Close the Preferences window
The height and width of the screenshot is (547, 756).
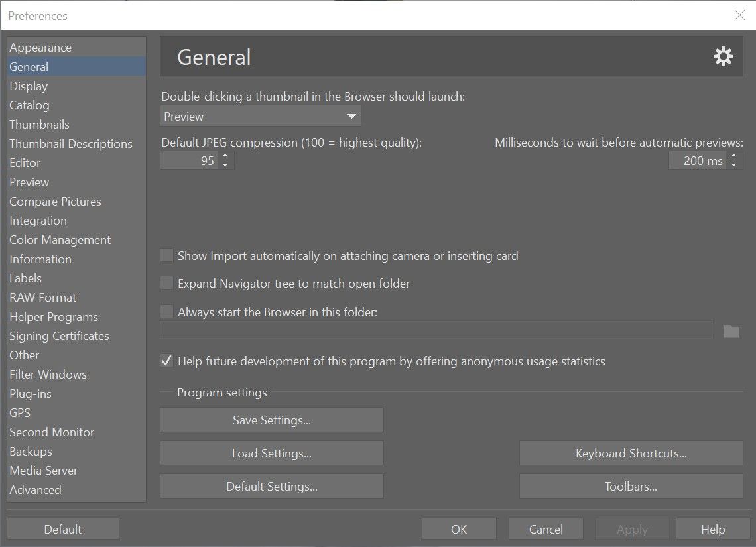[x=739, y=15]
